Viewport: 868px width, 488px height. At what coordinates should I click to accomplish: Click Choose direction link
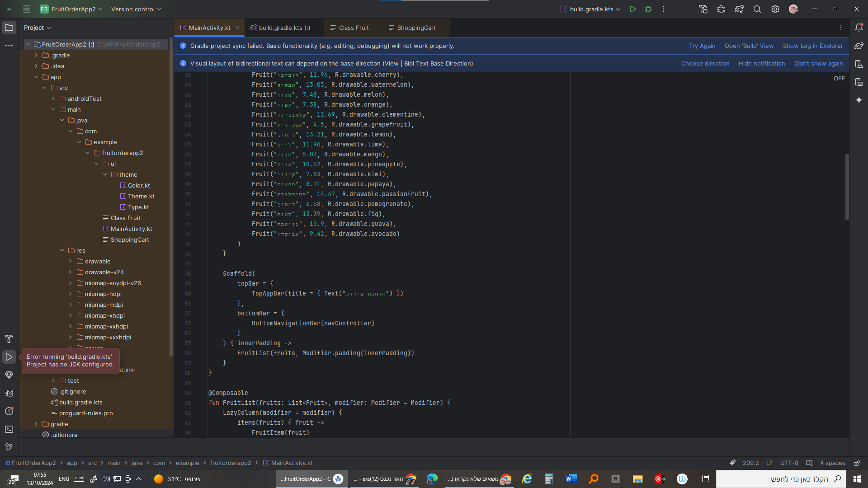click(705, 63)
